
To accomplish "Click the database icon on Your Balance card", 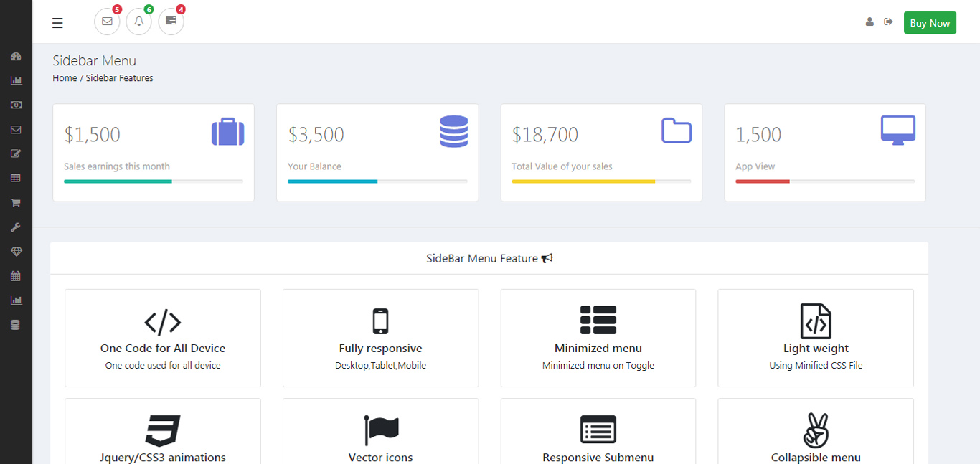I will (x=454, y=131).
